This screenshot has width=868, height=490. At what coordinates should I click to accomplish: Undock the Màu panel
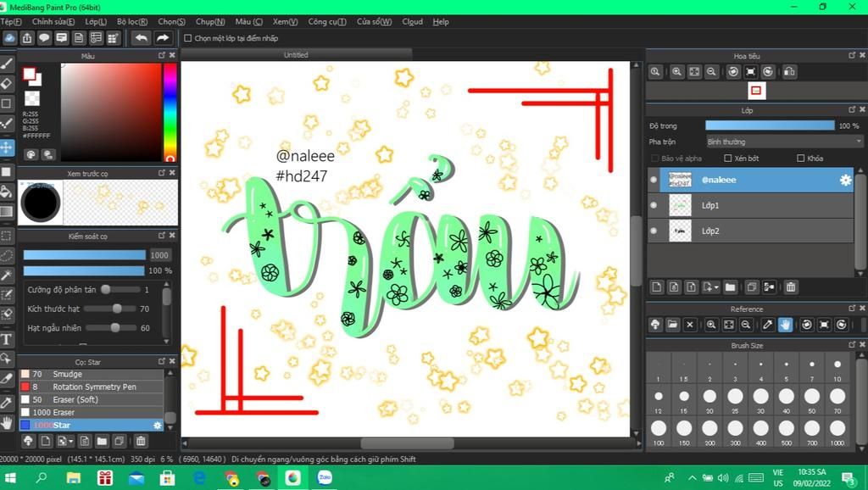[x=162, y=55]
